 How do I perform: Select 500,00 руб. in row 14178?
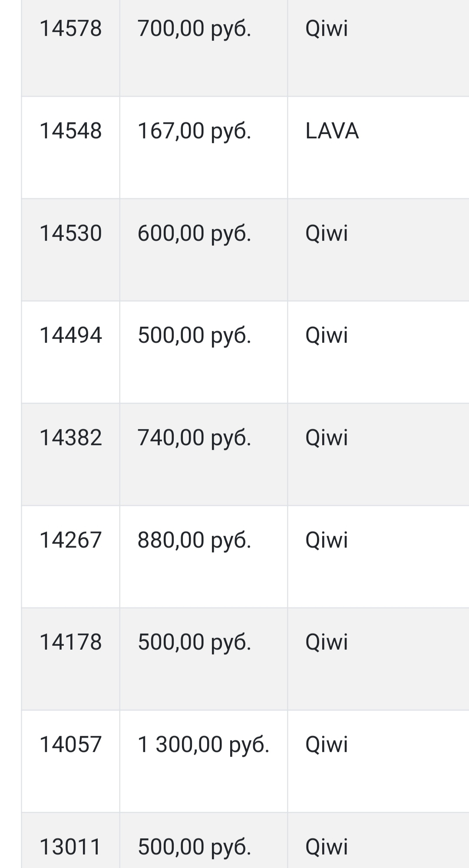tap(194, 642)
